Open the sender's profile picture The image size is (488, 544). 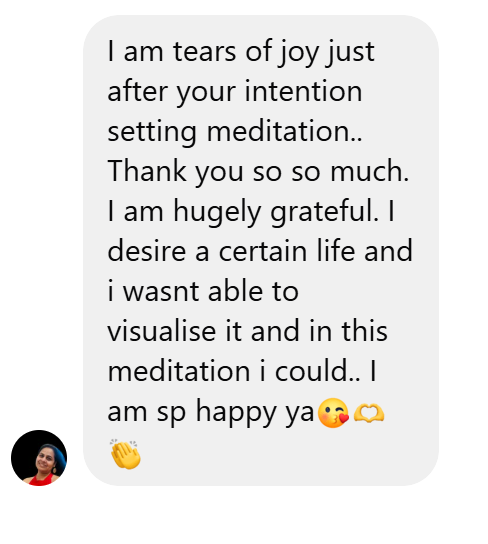(x=39, y=458)
